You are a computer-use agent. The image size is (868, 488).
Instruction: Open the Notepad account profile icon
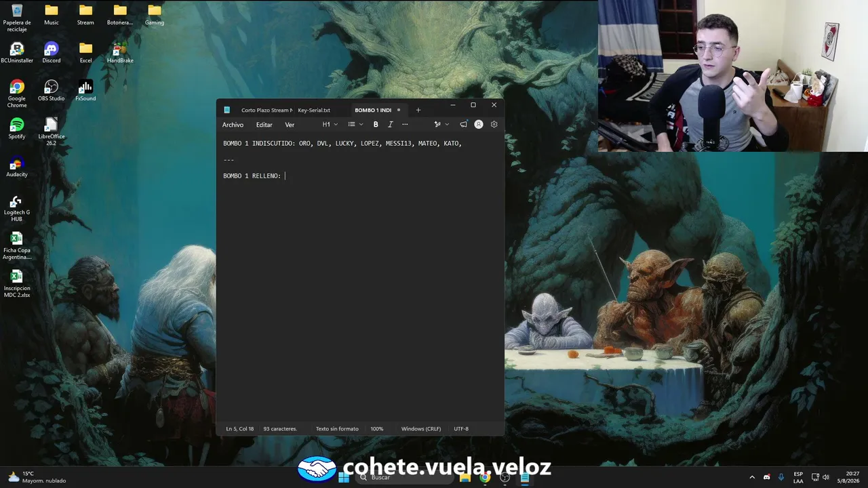tap(479, 125)
